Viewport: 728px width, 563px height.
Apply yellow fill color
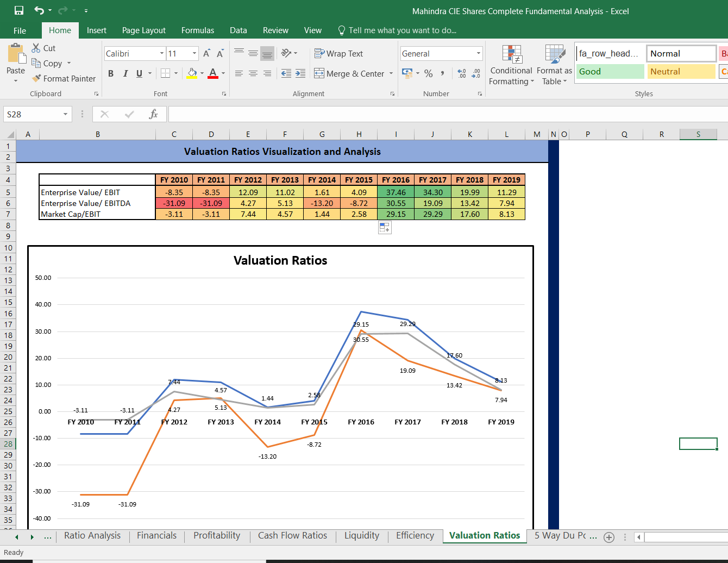[x=192, y=73]
